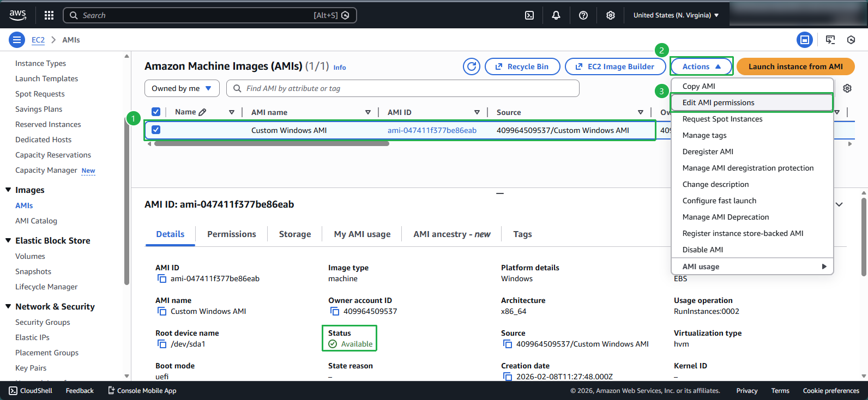Switch to the Permissions tab

(231, 234)
